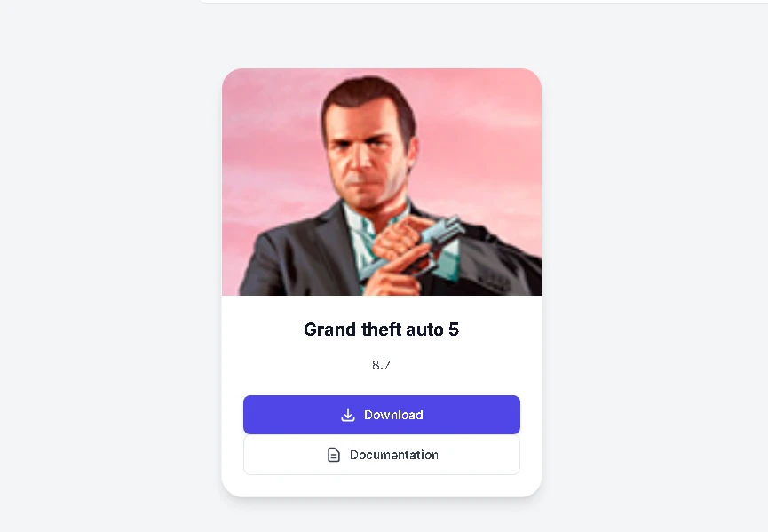This screenshot has height=532, width=768.
Task: Click the download arrow icon
Action: [x=348, y=415]
